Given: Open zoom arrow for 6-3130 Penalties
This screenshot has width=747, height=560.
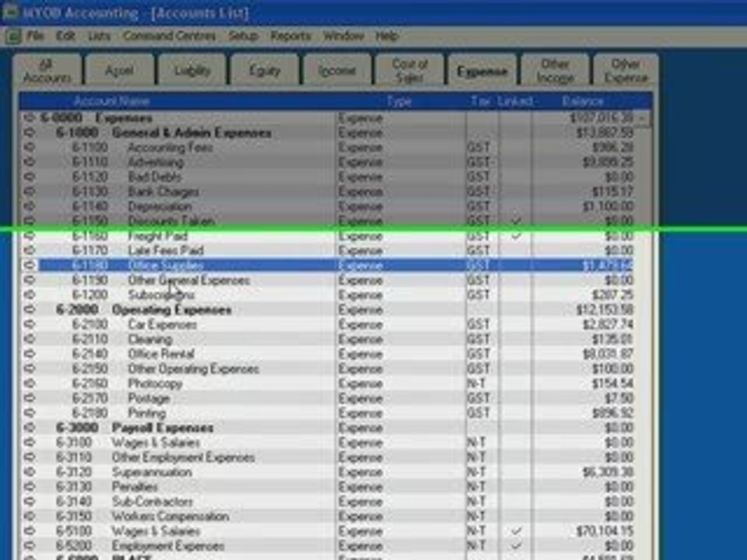Looking at the screenshot, I should [x=30, y=487].
